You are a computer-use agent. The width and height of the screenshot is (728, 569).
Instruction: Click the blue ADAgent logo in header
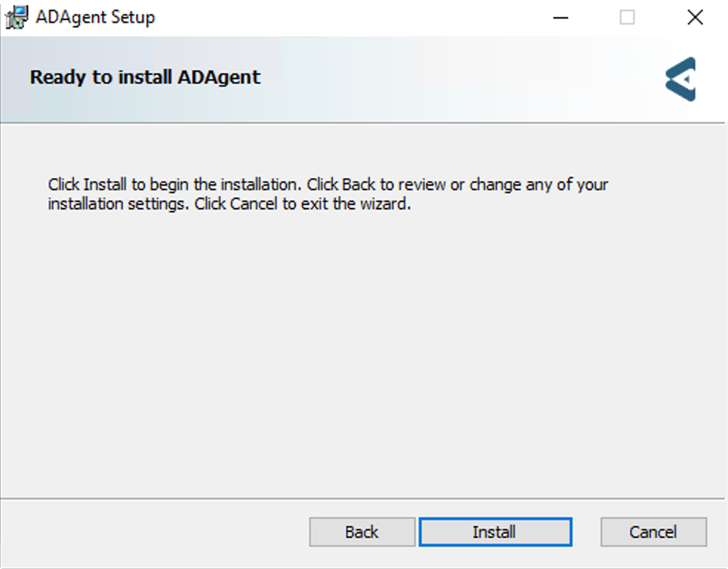[681, 79]
